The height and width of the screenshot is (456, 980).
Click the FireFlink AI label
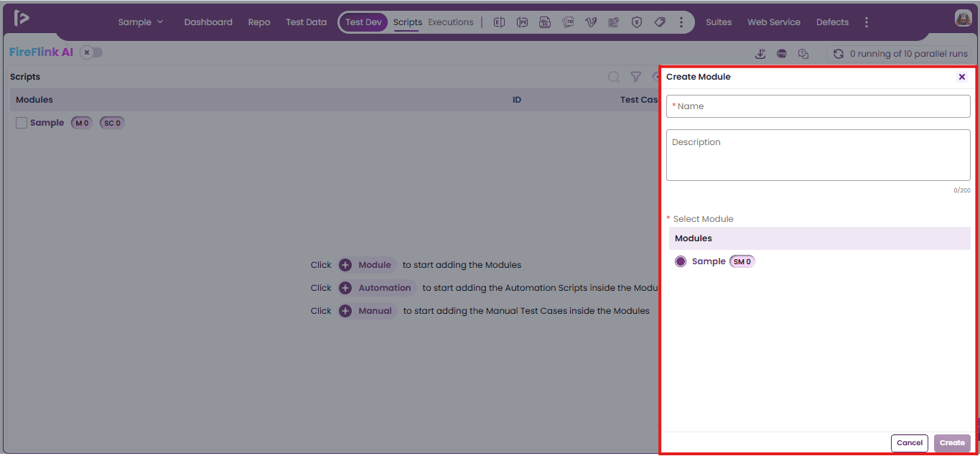pyautogui.click(x=41, y=52)
